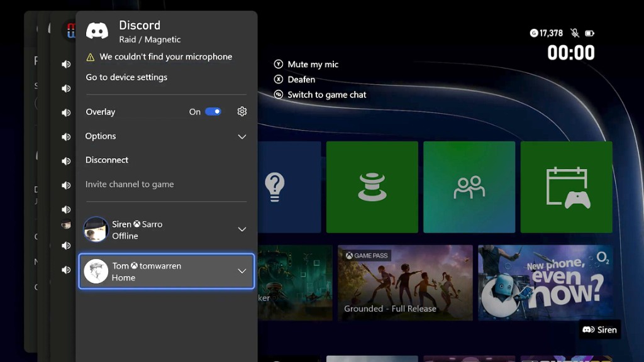Go to device settings link

pyautogui.click(x=126, y=77)
